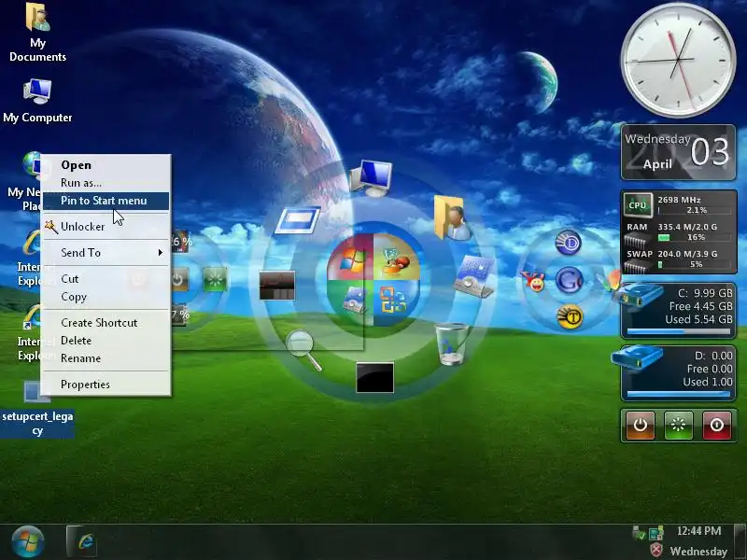Click the run dialog window icon in dock

coord(298,220)
